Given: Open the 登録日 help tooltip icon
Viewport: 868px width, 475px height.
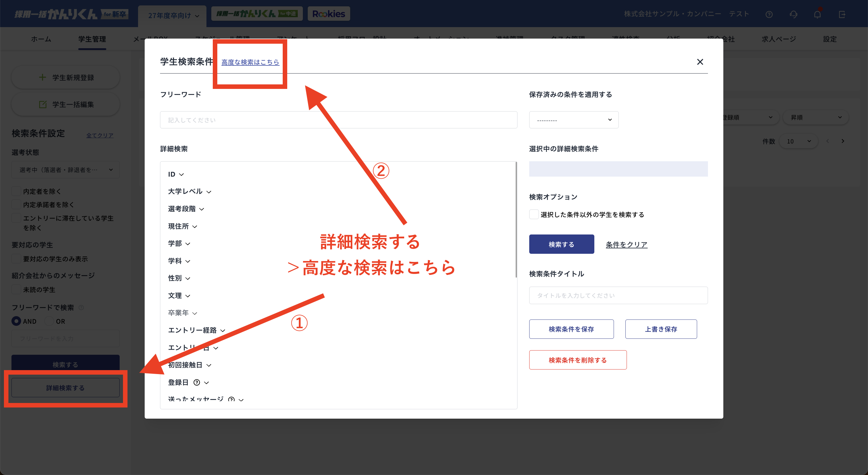Looking at the screenshot, I should click(x=197, y=382).
